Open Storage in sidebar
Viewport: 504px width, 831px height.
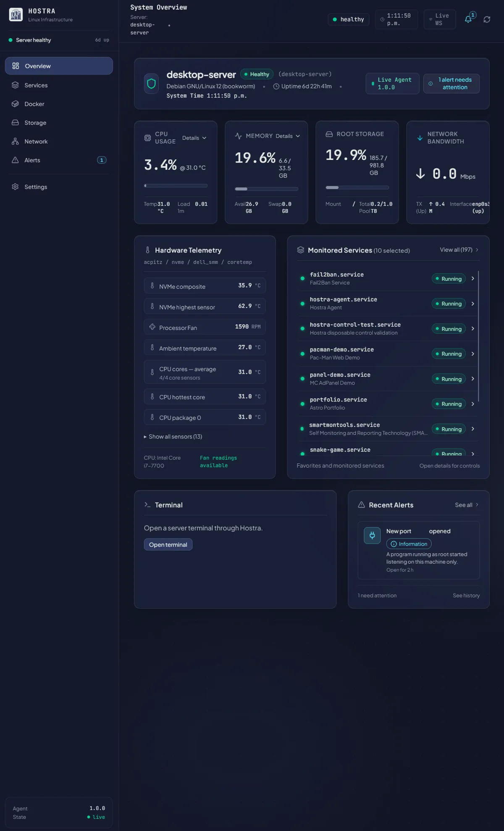59,123
